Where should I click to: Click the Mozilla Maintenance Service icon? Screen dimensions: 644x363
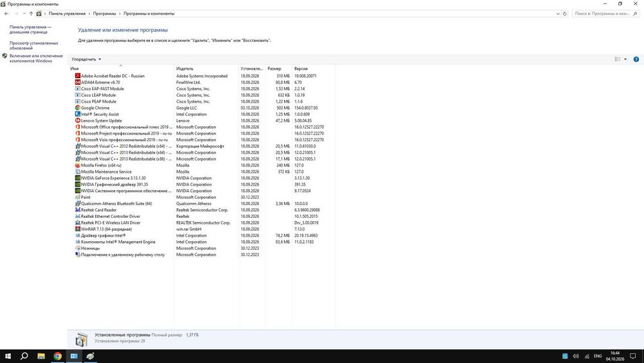[x=78, y=172]
